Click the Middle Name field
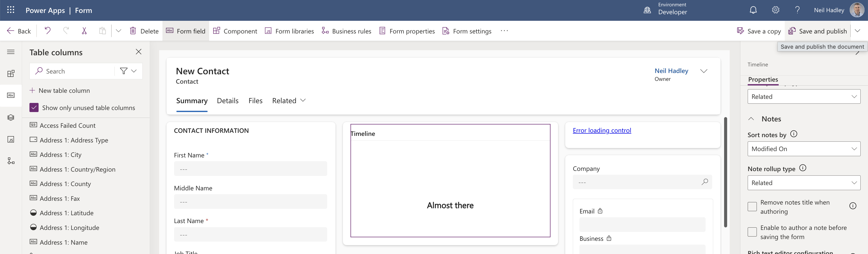Viewport: 868px width, 254px height. (250, 202)
